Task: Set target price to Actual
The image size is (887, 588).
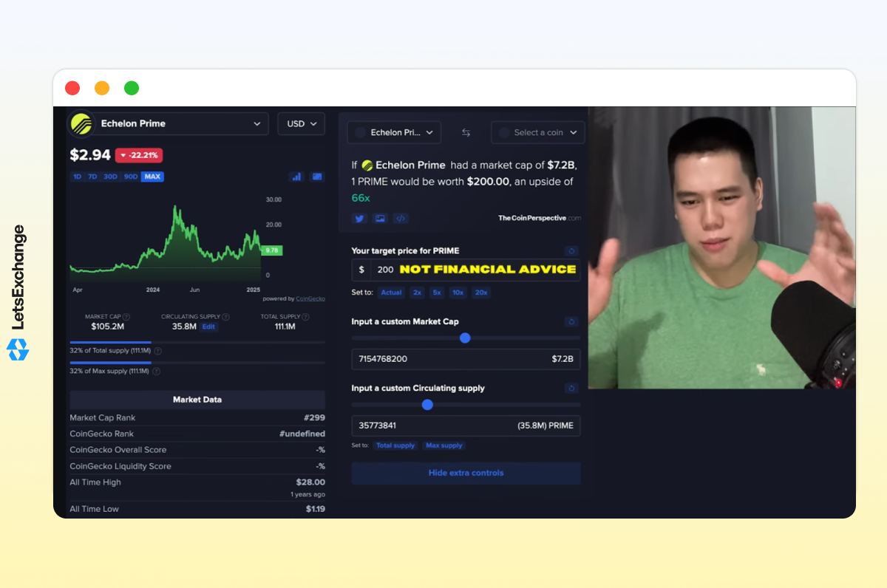Action: pos(391,293)
